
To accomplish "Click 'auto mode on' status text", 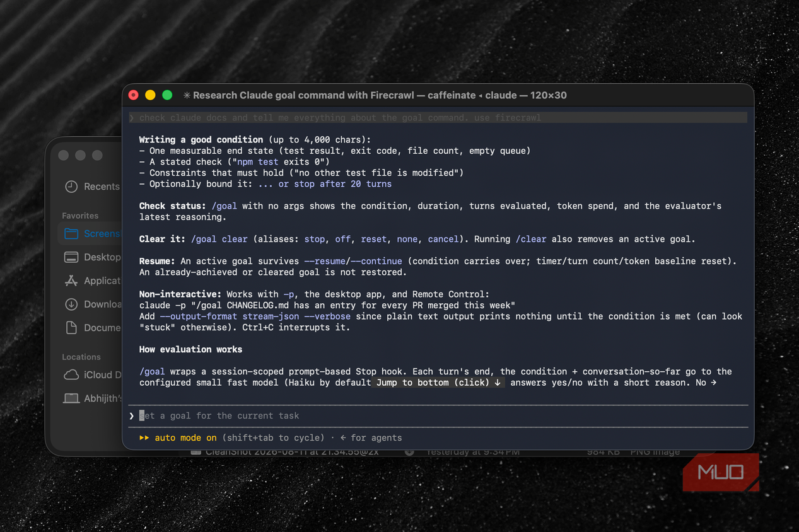I will (x=185, y=437).
